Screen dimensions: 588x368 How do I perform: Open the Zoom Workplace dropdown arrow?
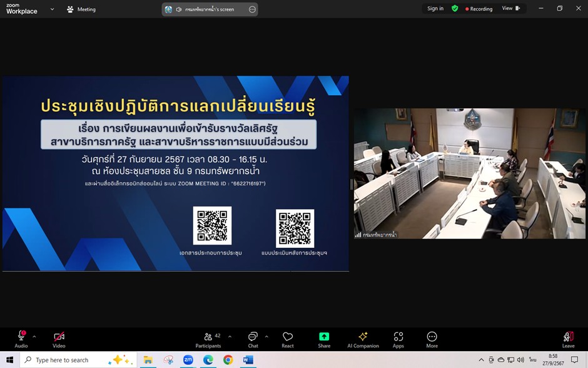52,9
